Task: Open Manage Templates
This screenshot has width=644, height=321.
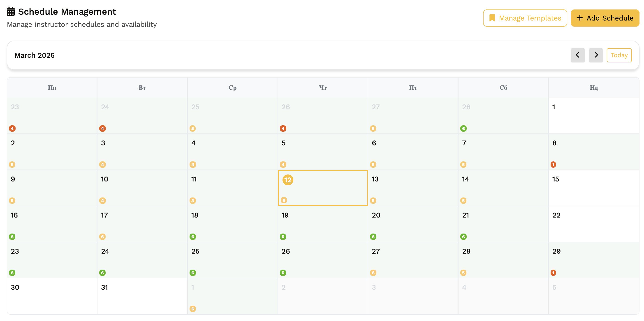Action: 525,18
